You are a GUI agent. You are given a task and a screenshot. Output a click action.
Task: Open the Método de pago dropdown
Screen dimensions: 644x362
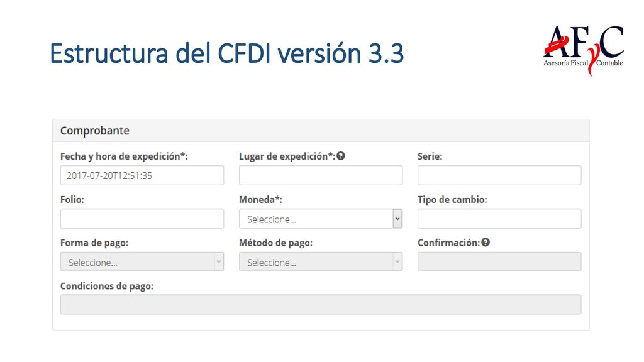(x=321, y=262)
